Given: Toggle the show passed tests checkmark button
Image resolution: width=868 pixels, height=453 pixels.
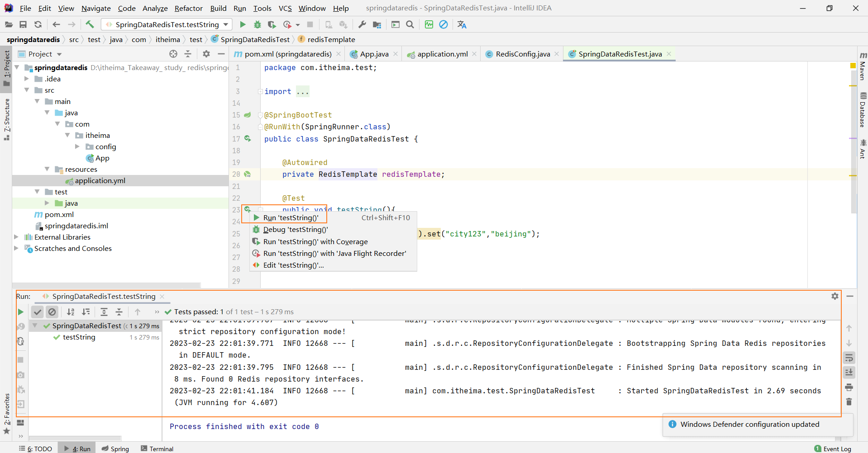Looking at the screenshot, I should point(38,311).
